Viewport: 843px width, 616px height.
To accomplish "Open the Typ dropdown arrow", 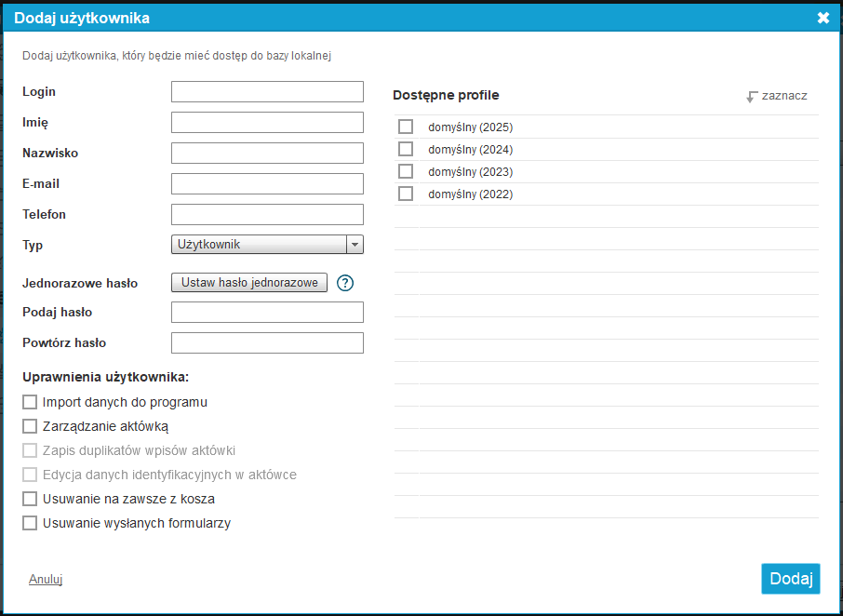I will 355,245.
